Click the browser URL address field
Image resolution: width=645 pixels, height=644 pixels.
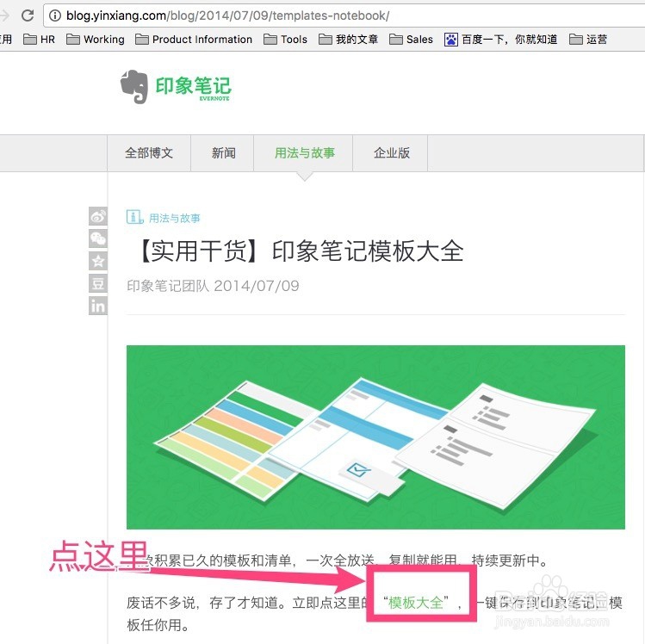tap(345, 15)
